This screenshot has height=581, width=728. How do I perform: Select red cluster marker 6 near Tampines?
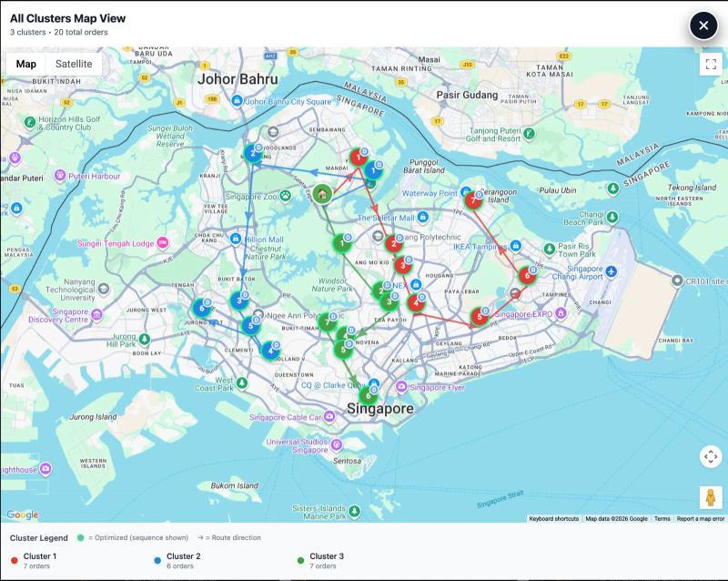(527, 276)
